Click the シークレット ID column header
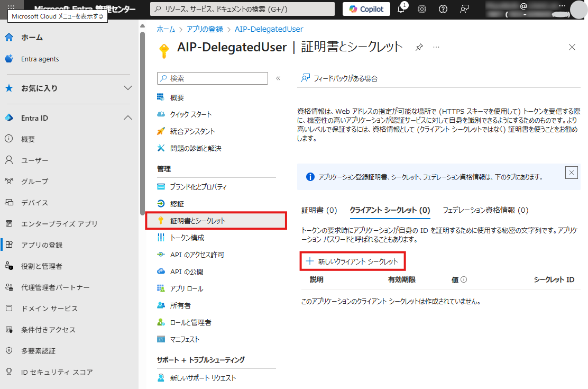Screen dimensions: 588x389 coord(554,280)
